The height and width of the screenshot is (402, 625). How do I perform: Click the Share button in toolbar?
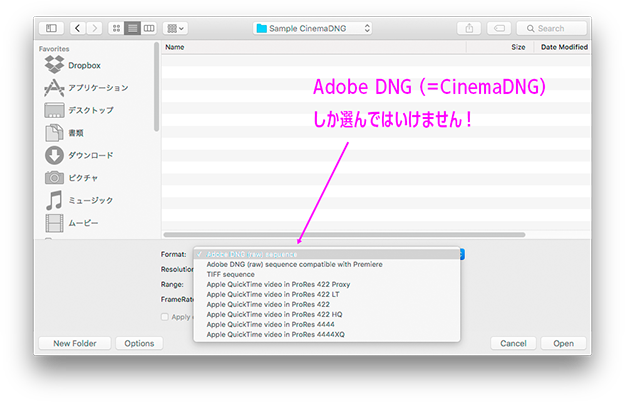click(471, 28)
